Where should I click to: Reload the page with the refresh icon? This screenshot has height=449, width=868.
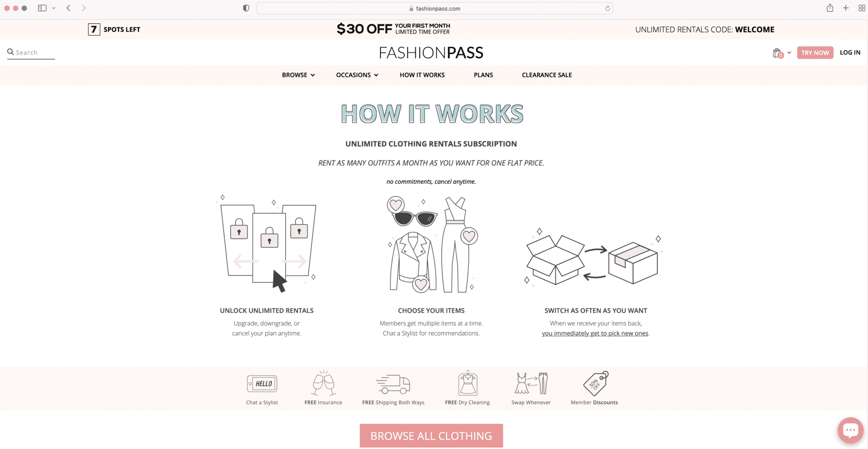click(607, 8)
